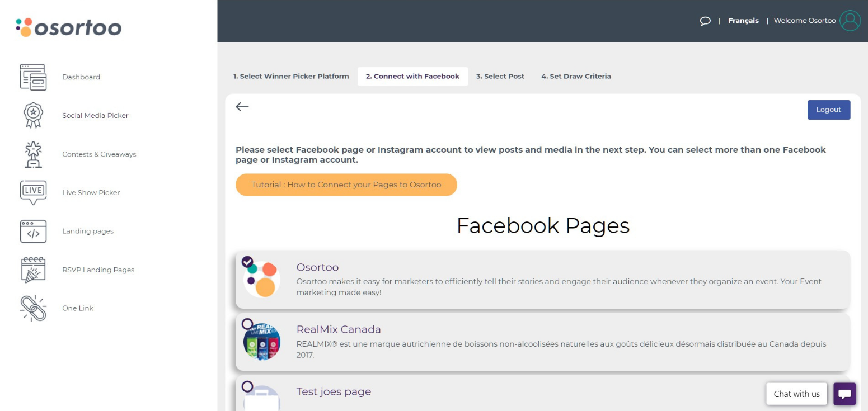868x411 pixels.
Task: Open Landing pages menu item
Action: coord(88,231)
